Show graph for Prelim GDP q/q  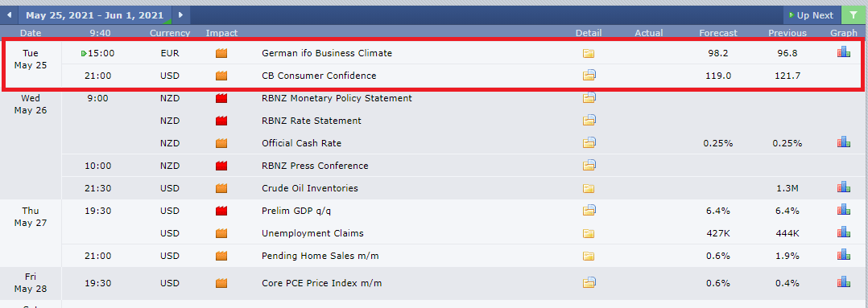(x=843, y=210)
